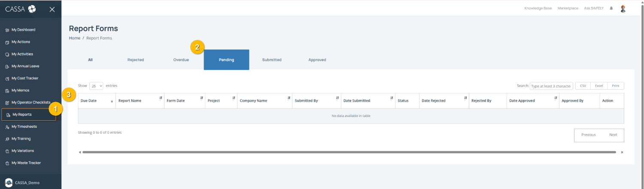Switch to the Rejected tab
644x189 pixels.
point(136,60)
